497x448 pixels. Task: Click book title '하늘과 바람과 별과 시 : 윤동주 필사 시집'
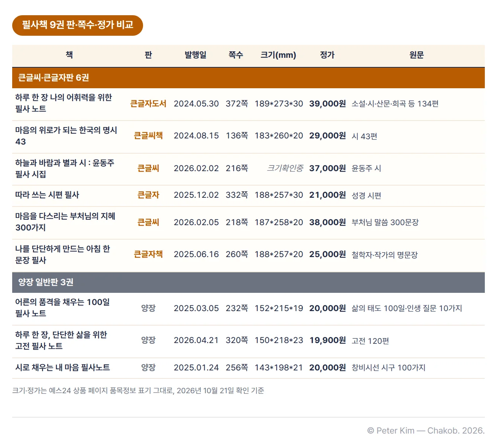(65, 168)
